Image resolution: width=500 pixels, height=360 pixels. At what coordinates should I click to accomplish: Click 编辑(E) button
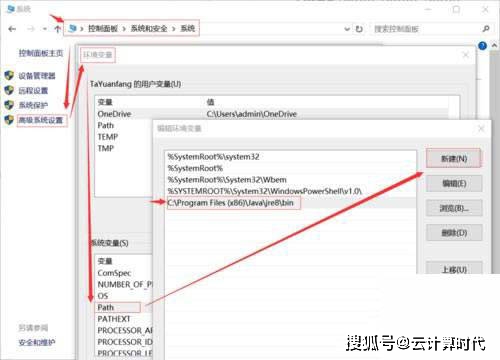point(454,183)
